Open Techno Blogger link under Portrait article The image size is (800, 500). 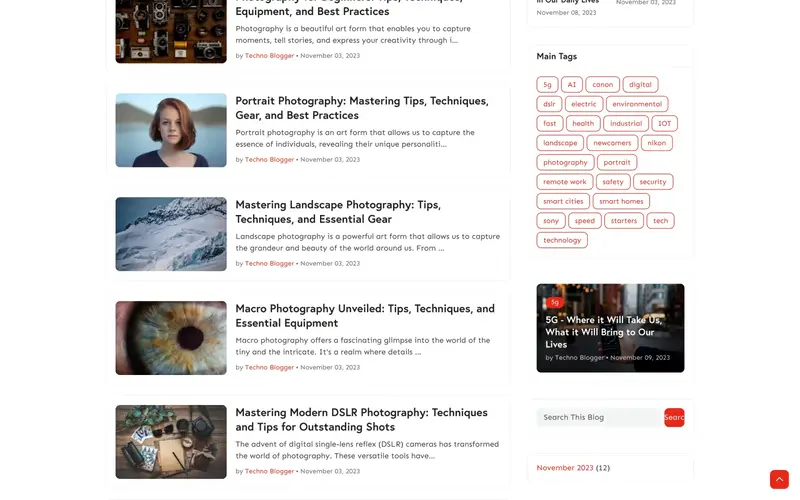(x=269, y=160)
